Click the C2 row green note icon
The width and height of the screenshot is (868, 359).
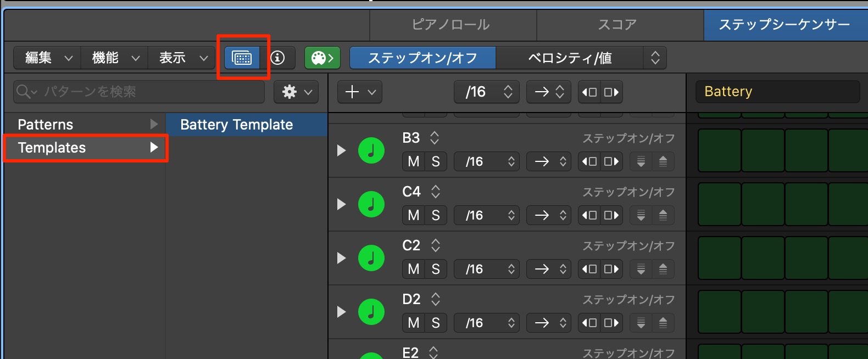coord(371,258)
